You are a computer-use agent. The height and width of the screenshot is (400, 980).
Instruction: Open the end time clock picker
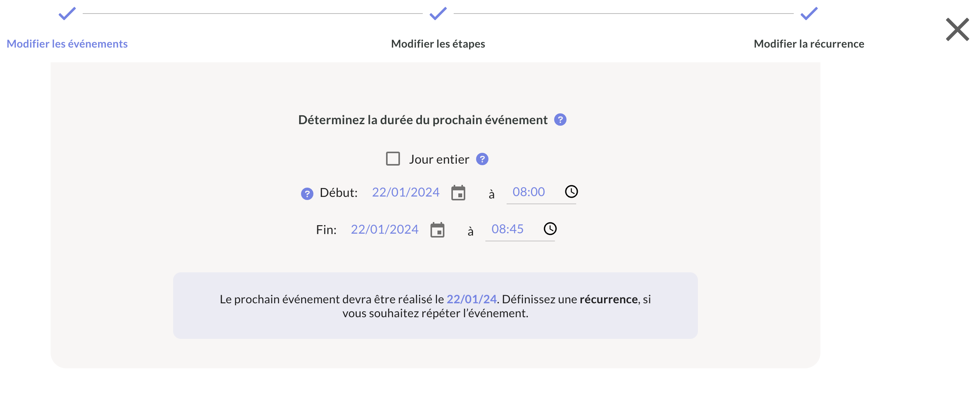coord(550,229)
